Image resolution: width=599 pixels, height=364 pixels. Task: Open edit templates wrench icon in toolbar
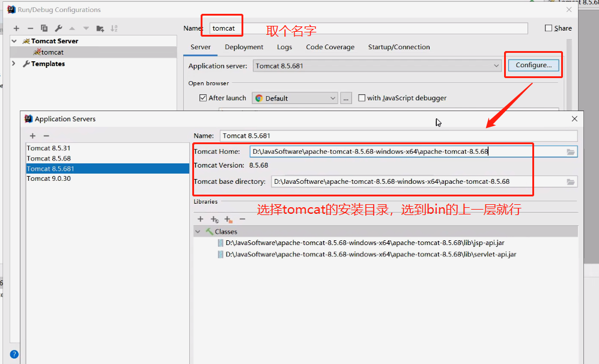click(58, 28)
